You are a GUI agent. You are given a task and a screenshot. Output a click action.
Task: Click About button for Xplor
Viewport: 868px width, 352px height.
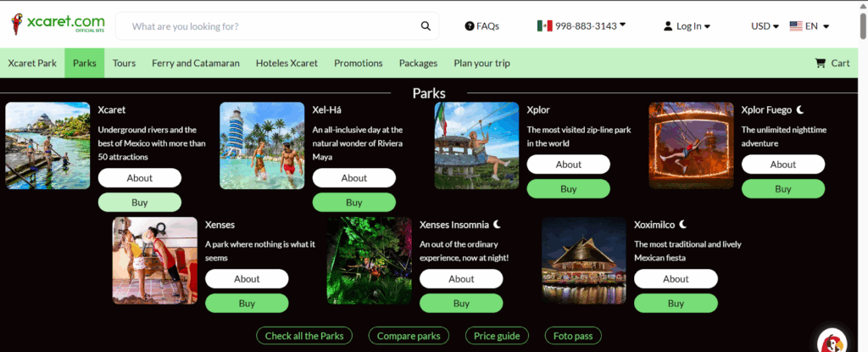pos(569,164)
